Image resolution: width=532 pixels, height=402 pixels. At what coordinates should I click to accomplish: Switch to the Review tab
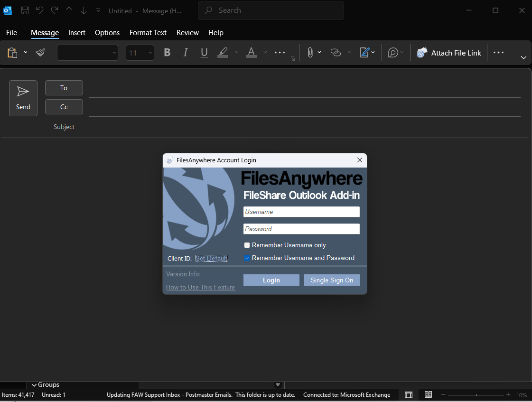click(187, 33)
